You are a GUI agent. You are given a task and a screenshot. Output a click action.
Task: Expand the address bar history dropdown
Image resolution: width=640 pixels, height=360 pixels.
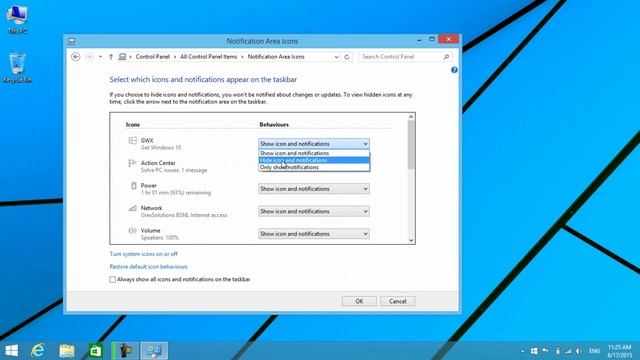[336, 57]
